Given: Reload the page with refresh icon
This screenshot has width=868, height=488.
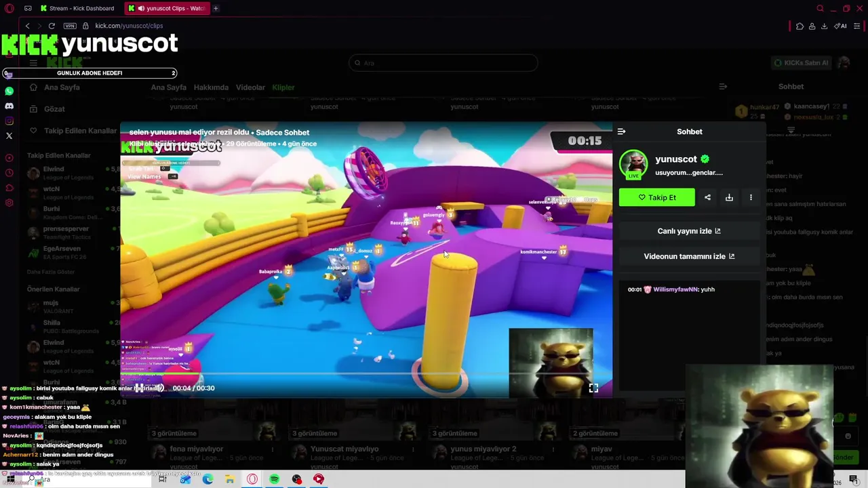Looking at the screenshot, I should pyautogui.click(x=52, y=26).
